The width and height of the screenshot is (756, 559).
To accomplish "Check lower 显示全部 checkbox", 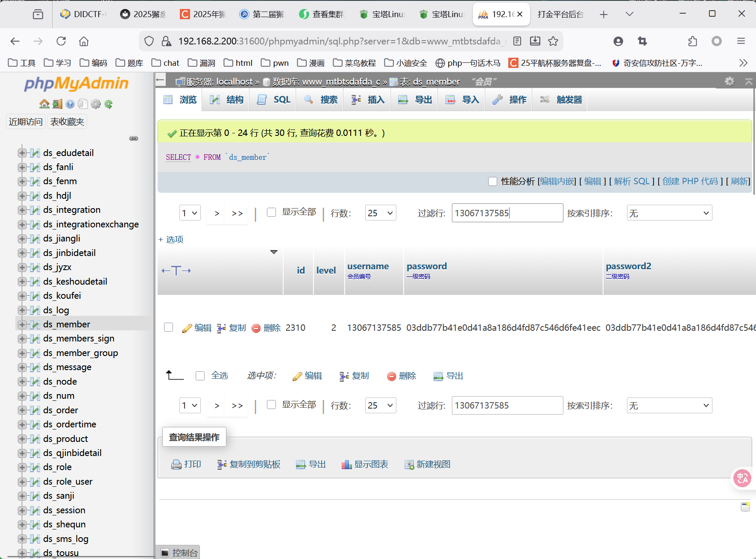I will 271,405.
